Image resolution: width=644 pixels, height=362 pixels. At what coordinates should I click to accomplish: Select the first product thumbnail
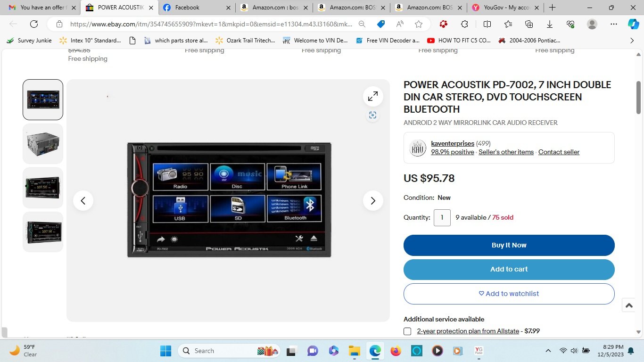[43, 99]
